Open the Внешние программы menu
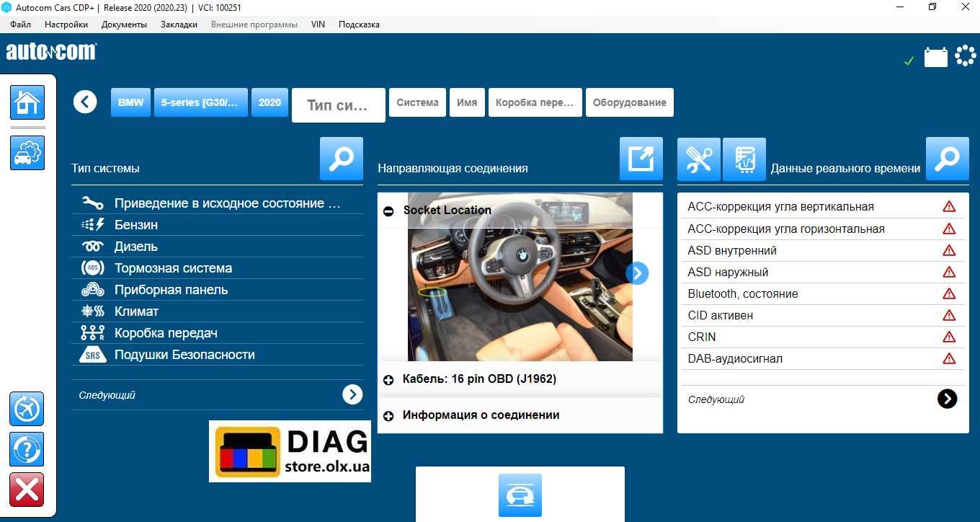Image resolution: width=980 pixels, height=522 pixels. [x=254, y=25]
